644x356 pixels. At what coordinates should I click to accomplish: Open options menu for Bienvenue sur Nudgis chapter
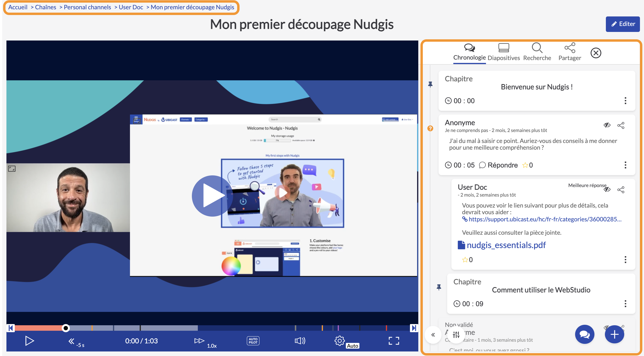[x=625, y=101]
